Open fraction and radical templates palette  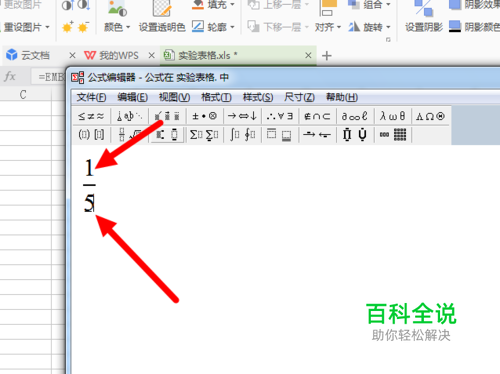pos(130,135)
